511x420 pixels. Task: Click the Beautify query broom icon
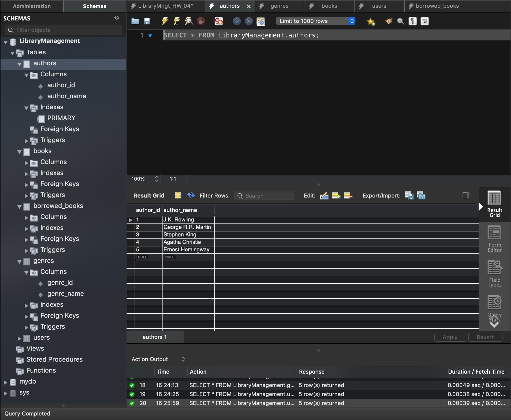[x=388, y=21]
